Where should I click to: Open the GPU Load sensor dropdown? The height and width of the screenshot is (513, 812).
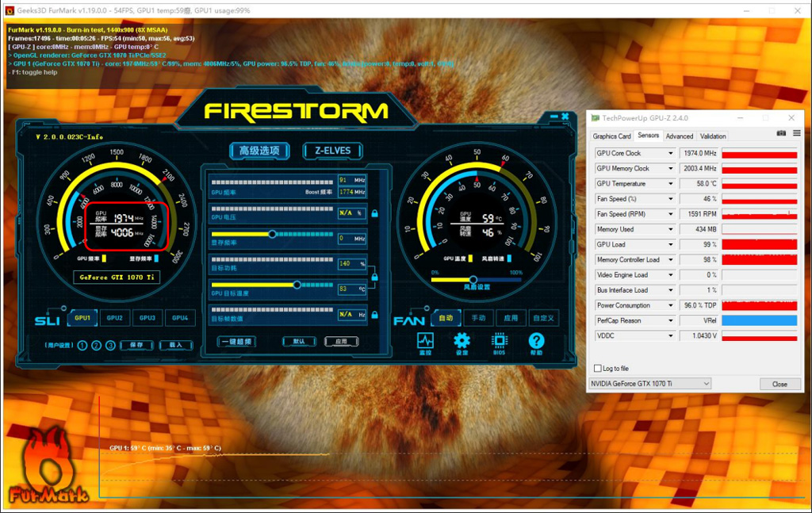pos(671,244)
